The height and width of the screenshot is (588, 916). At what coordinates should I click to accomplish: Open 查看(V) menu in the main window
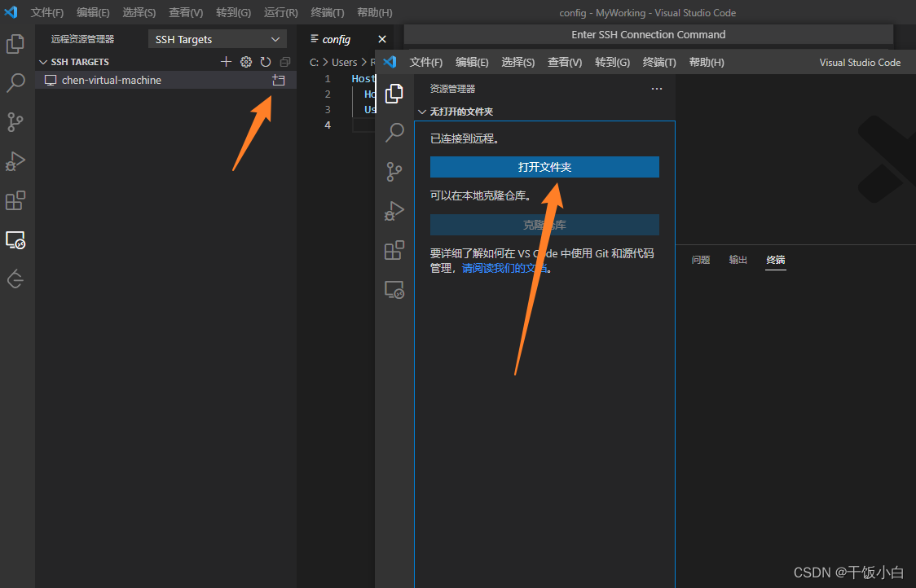pos(186,12)
